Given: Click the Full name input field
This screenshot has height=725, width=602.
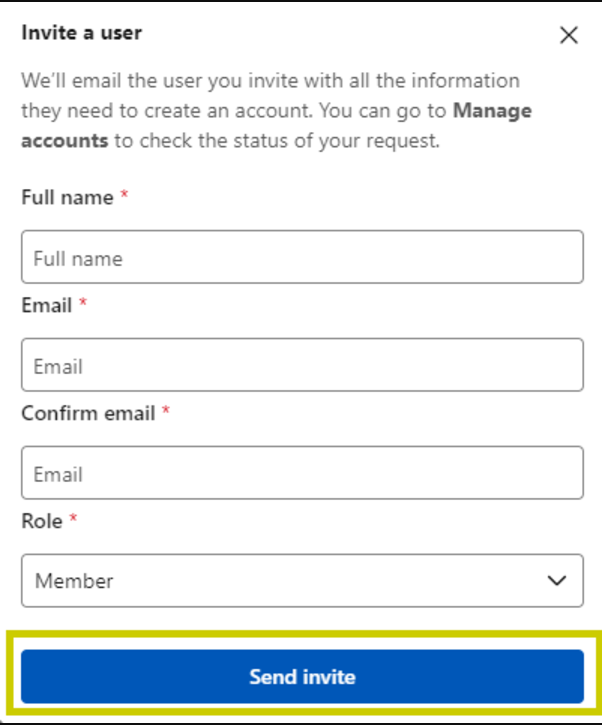Looking at the screenshot, I should pyautogui.click(x=301, y=258).
